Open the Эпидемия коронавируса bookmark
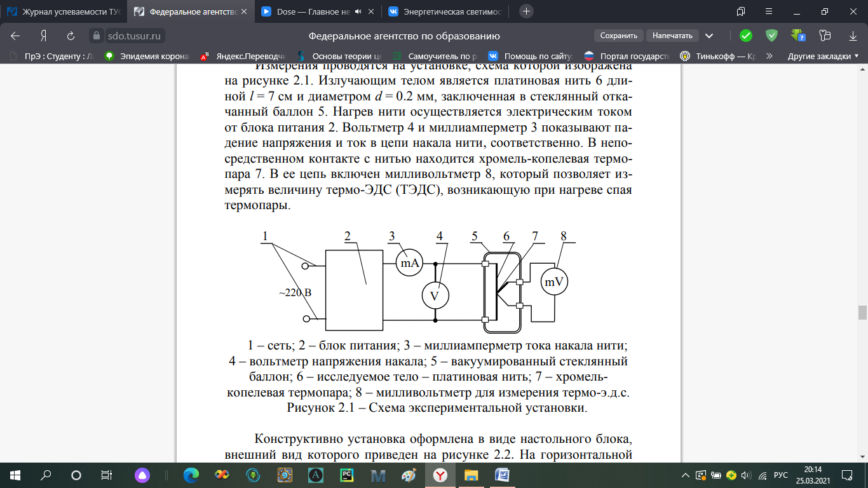This screenshot has height=488, width=868. 147,56
